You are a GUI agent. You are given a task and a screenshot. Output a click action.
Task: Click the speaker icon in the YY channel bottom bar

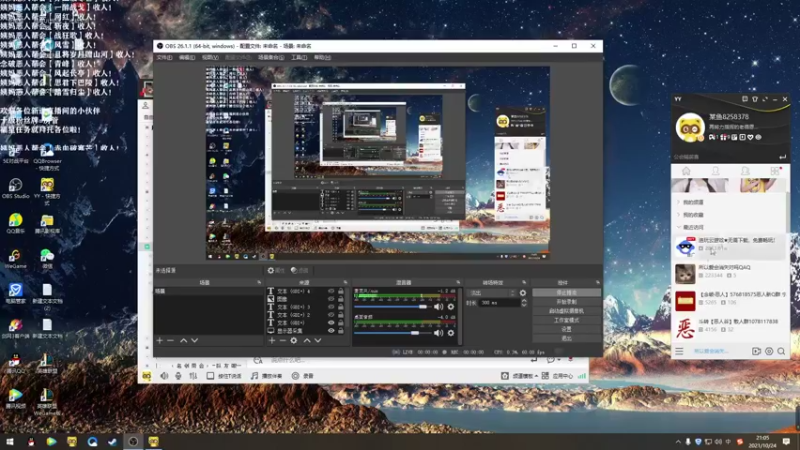click(x=164, y=376)
